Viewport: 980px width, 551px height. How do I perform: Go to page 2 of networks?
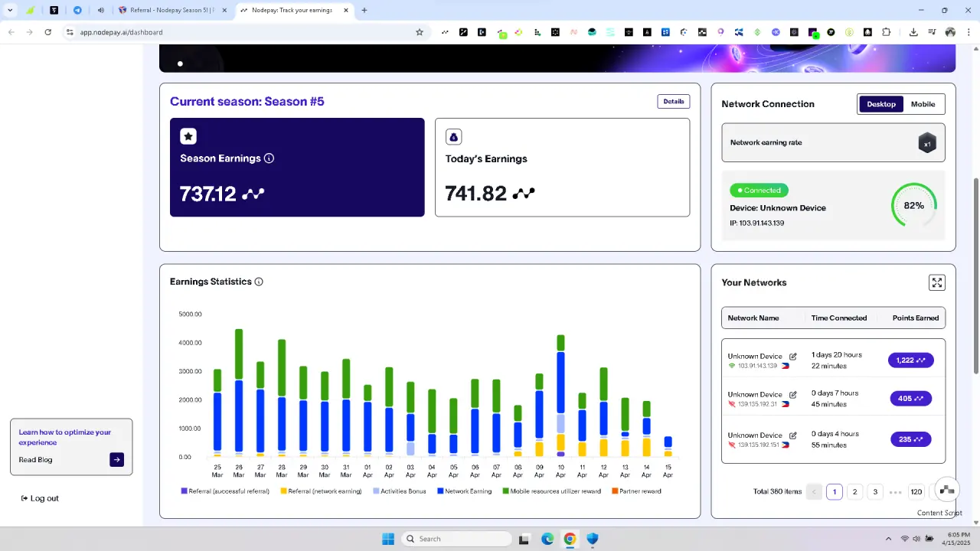pos(855,492)
